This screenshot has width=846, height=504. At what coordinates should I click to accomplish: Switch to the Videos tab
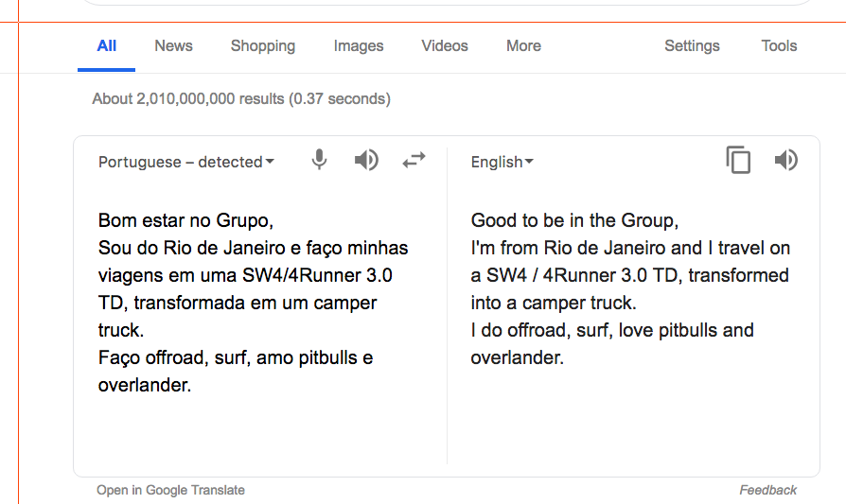pos(445,45)
